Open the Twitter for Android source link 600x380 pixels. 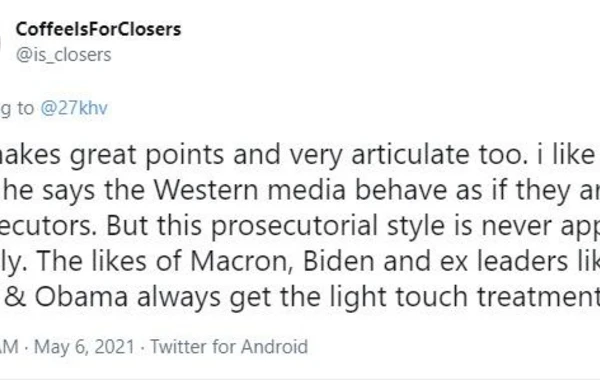click(x=229, y=347)
